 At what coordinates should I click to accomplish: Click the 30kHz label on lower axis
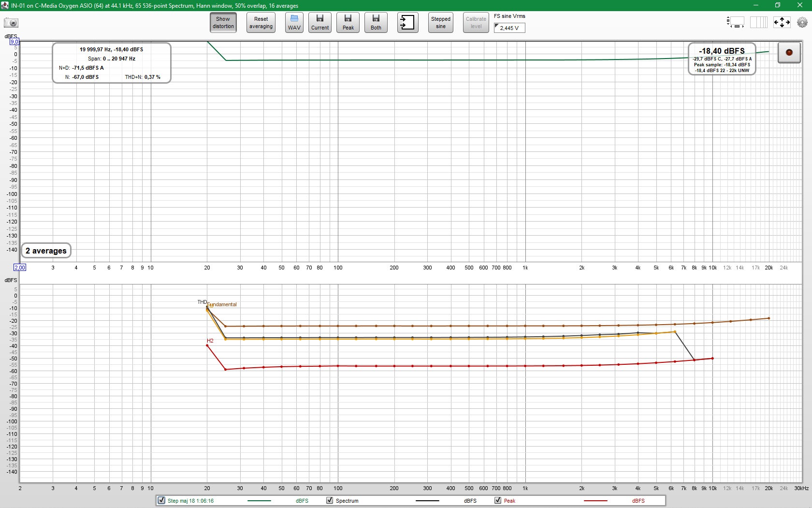801,488
